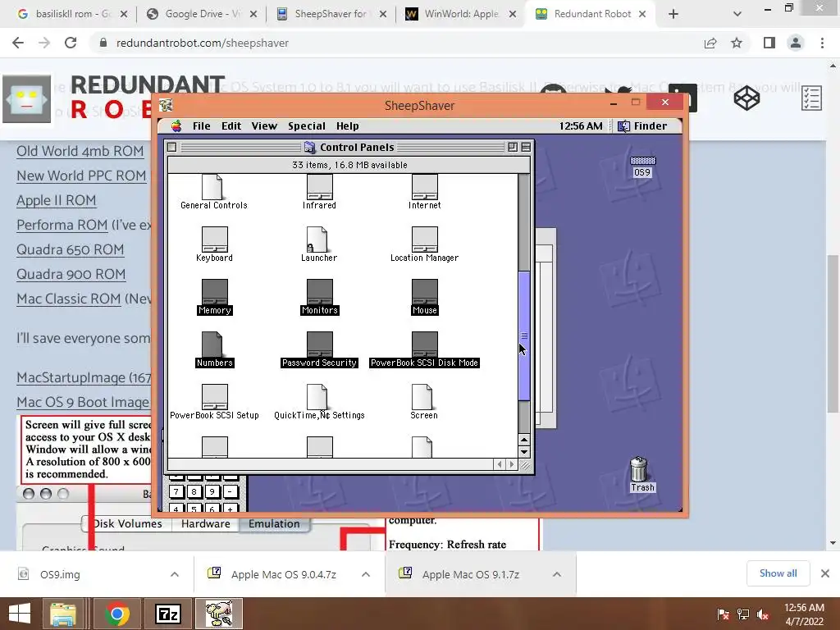840x630 pixels.
Task: Click the menu bar clock 12:56 AM
Action: click(x=581, y=126)
